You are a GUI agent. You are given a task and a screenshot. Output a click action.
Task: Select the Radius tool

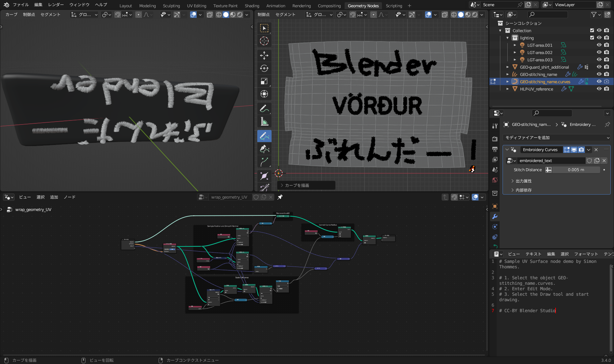(264, 176)
